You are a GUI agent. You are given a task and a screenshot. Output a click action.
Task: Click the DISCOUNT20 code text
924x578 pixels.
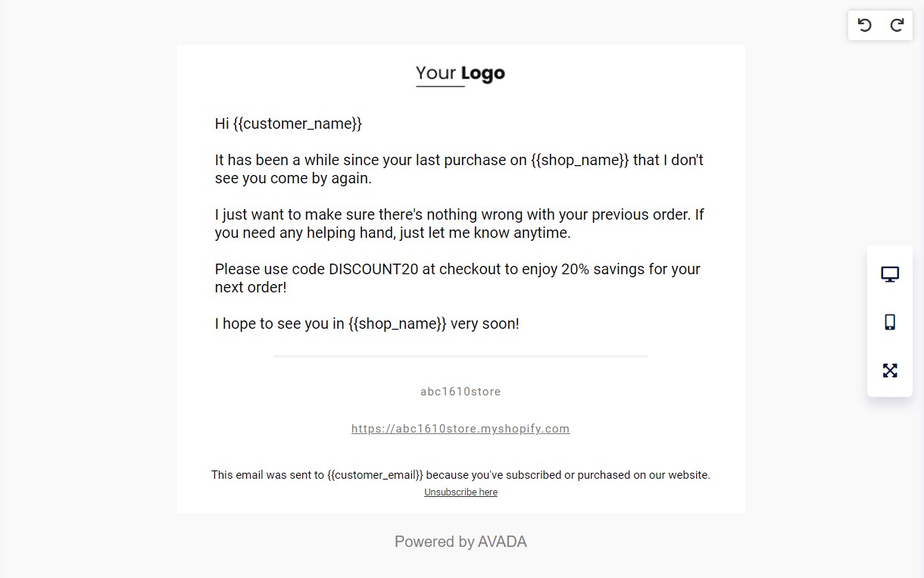pyautogui.click(x=373, y=269)
